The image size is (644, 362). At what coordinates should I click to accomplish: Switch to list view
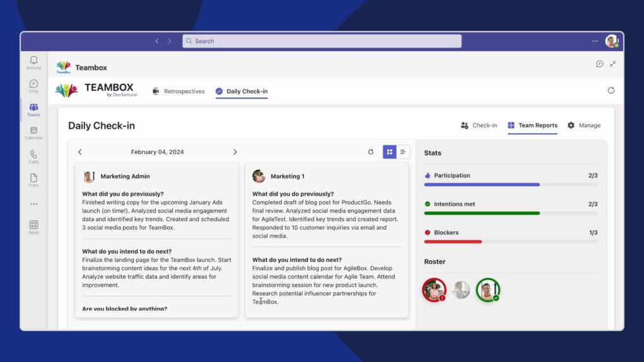(403, 152)
